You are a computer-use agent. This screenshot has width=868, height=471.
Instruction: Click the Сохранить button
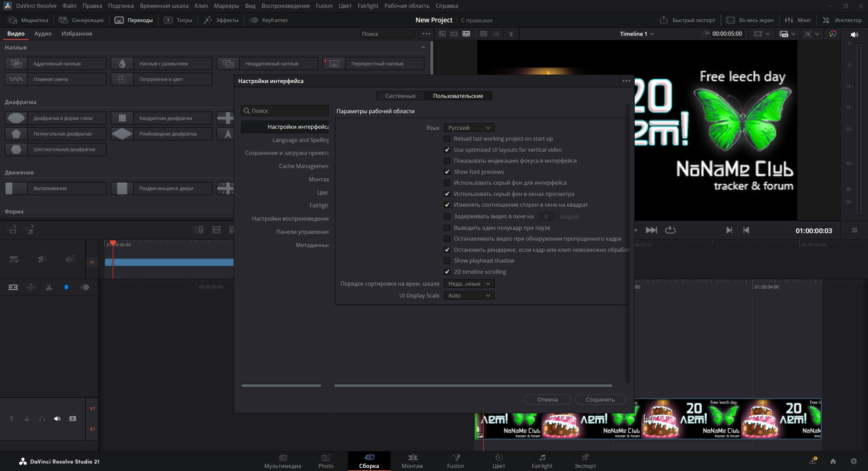pos(600,400)
